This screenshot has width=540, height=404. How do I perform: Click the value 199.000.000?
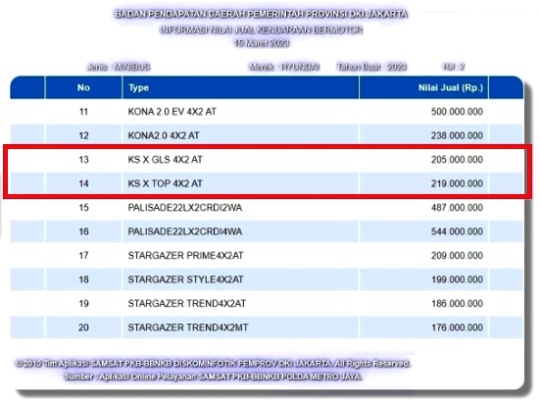457,279
